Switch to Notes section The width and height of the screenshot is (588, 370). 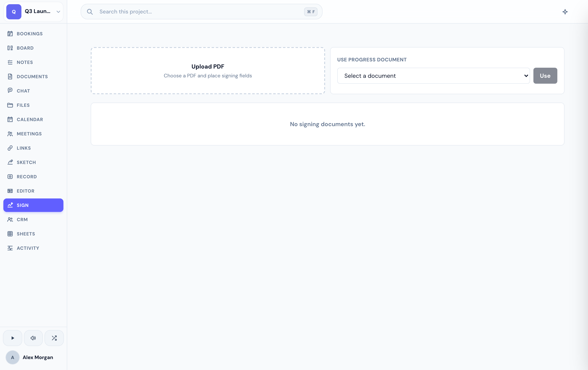tap(25, 62)
